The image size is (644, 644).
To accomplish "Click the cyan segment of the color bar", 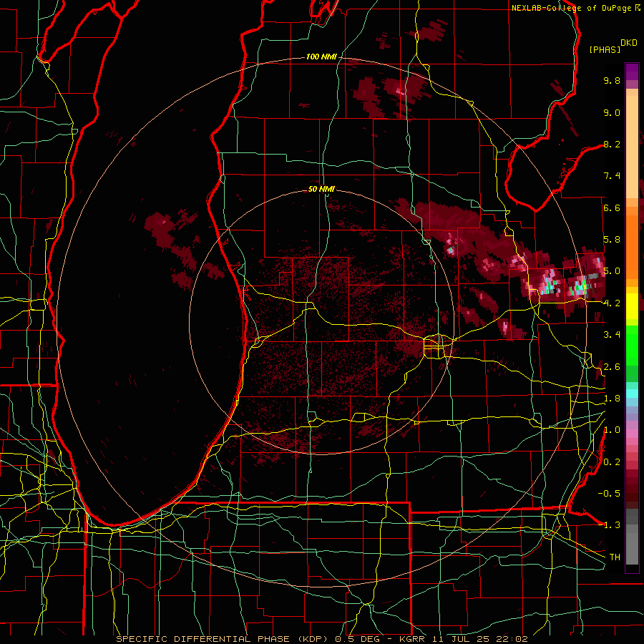I will (632, 394).
